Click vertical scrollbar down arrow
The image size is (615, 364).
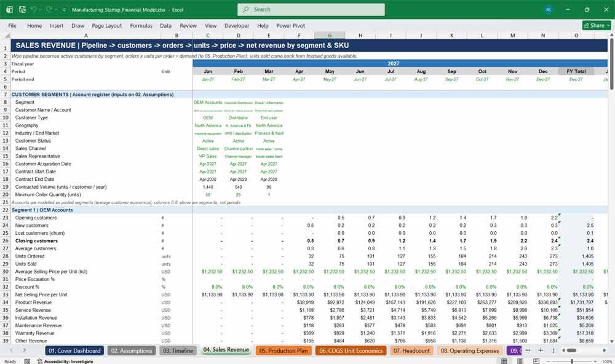click(x=611, y=342)
